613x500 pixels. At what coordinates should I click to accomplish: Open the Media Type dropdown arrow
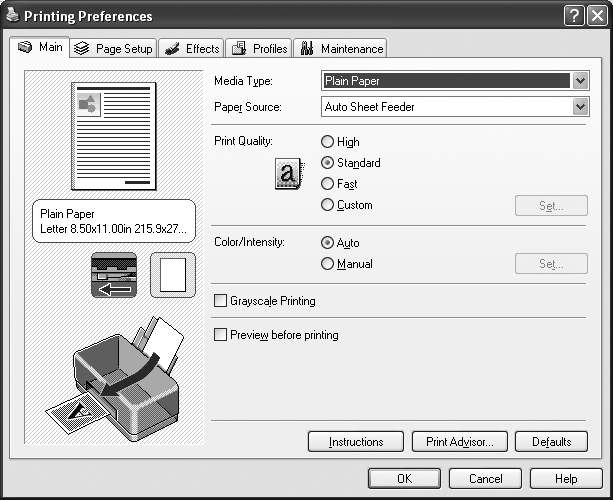(581, 81)
